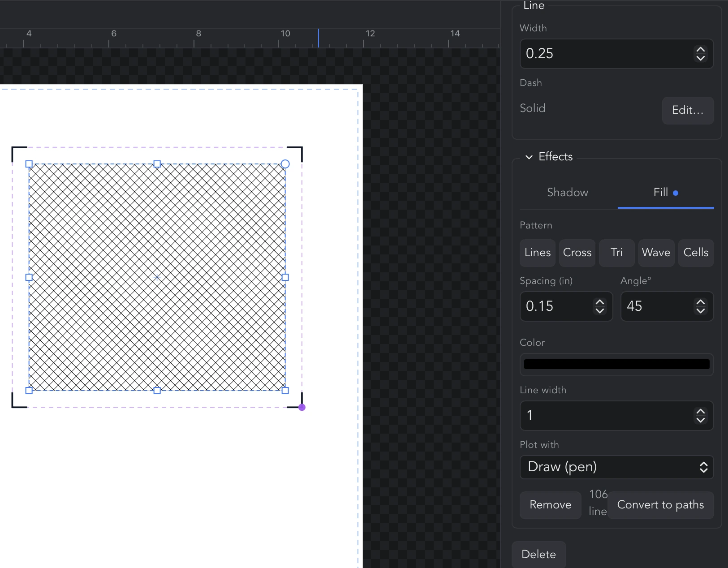
Task: Click the fill Line width field
Action: point(616,416)
